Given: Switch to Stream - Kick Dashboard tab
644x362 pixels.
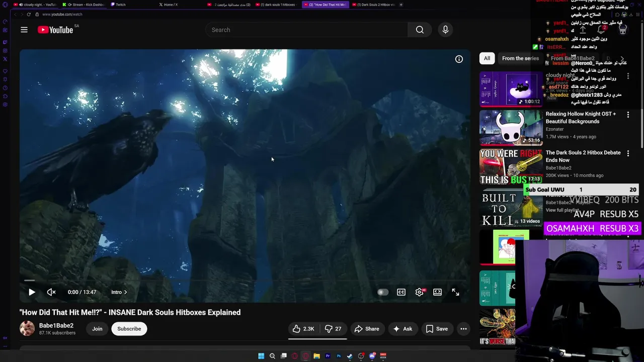Looking at the screenshot, I should (x=84, y=5).
